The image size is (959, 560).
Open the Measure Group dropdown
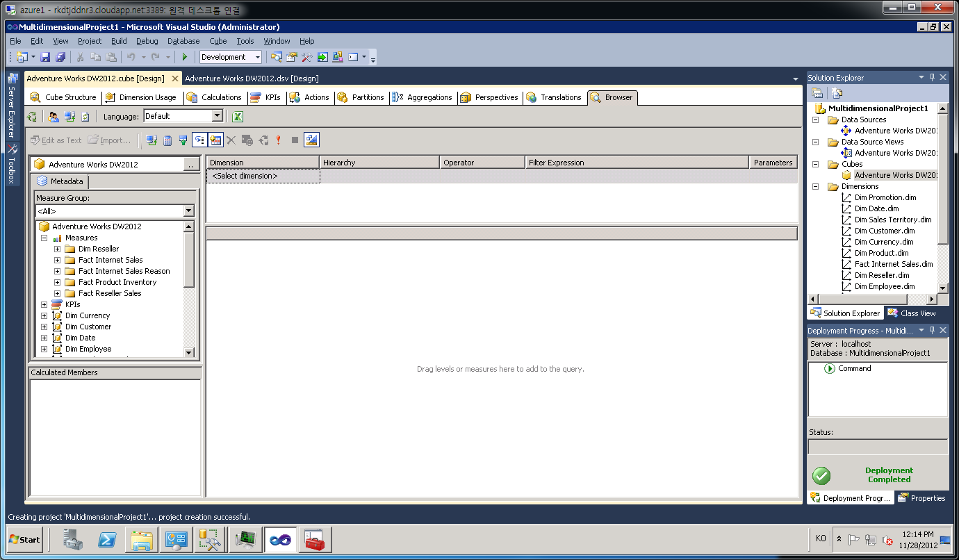click(115, 211)
